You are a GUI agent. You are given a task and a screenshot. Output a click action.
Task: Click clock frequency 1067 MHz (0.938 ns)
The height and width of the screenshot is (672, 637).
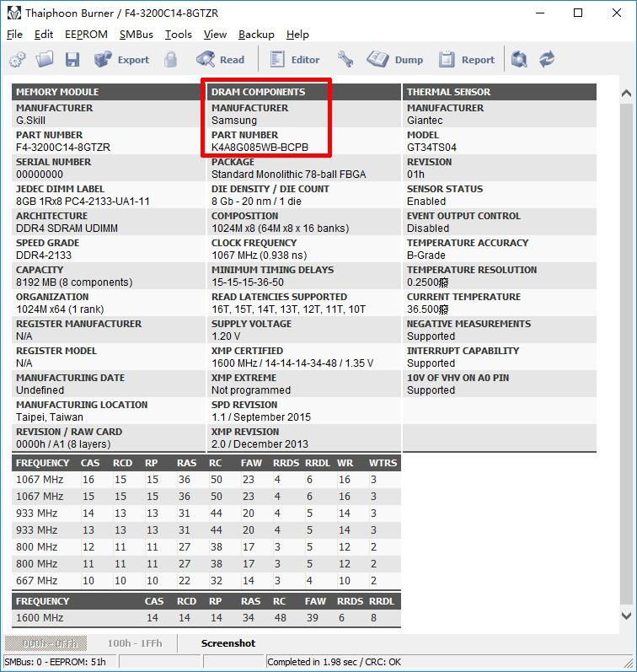coord(260,255)
